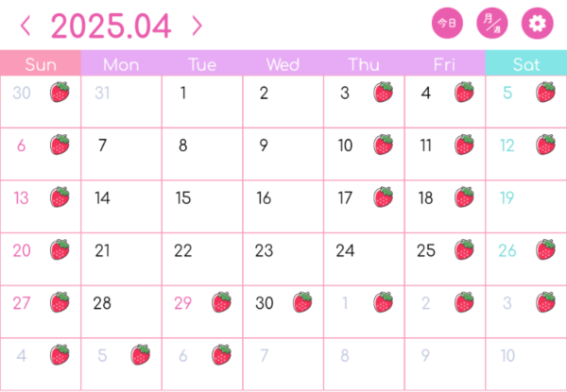This screenshot has width=567, height=392.
Task: Select the Wed column header
Action: click(x=283, y=63)
